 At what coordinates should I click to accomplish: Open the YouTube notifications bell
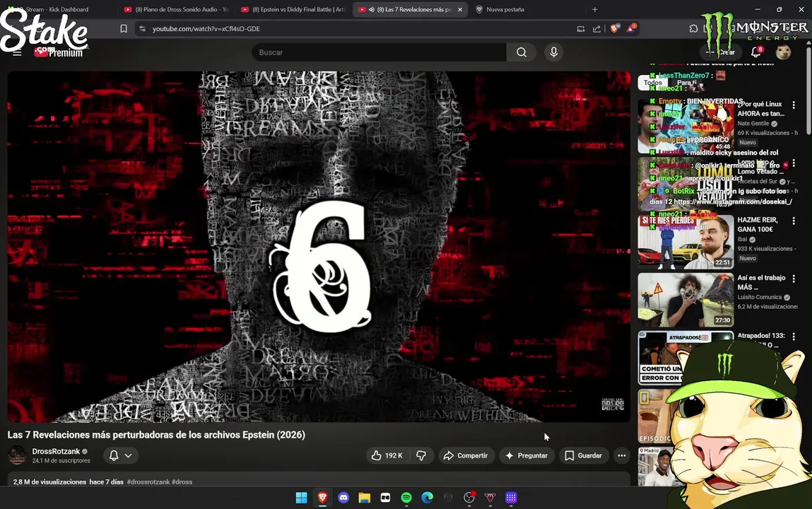(755, 52)
